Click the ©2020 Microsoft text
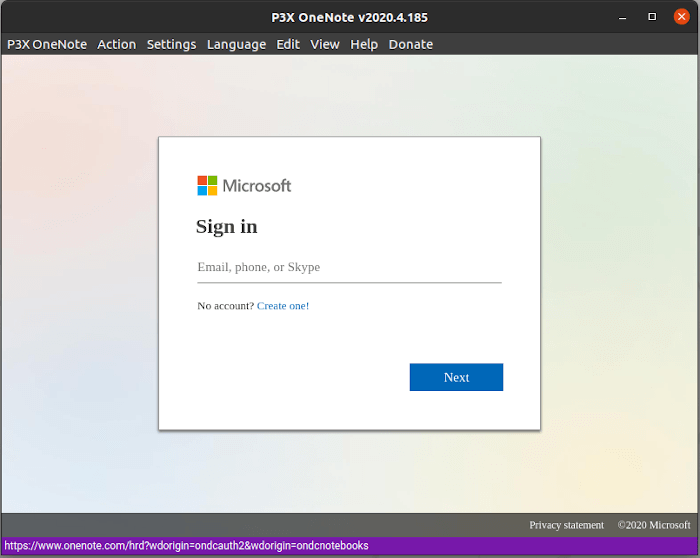Viewport: 700px width, 558px height. pos(654,525)
